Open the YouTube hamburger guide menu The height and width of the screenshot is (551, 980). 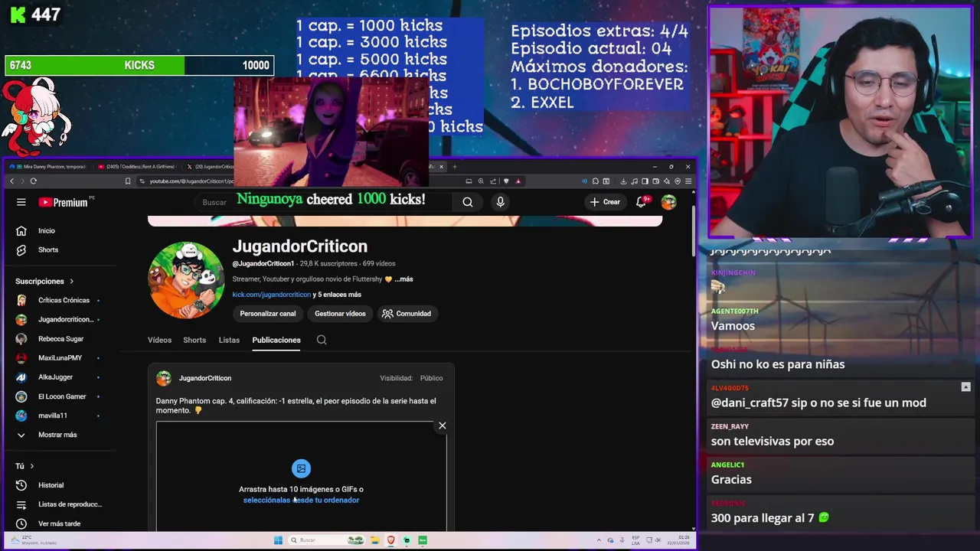(21, 202)
